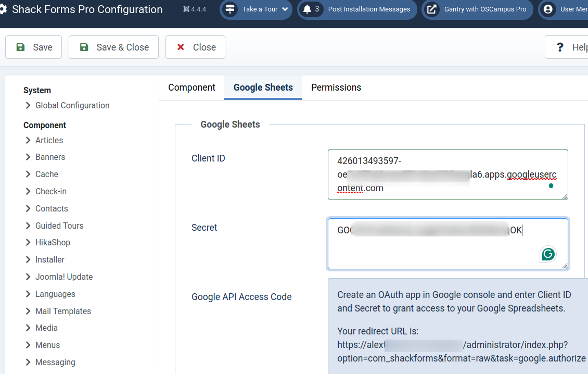
Task: Switch to the Permissions tab
Action: point(336,88)
